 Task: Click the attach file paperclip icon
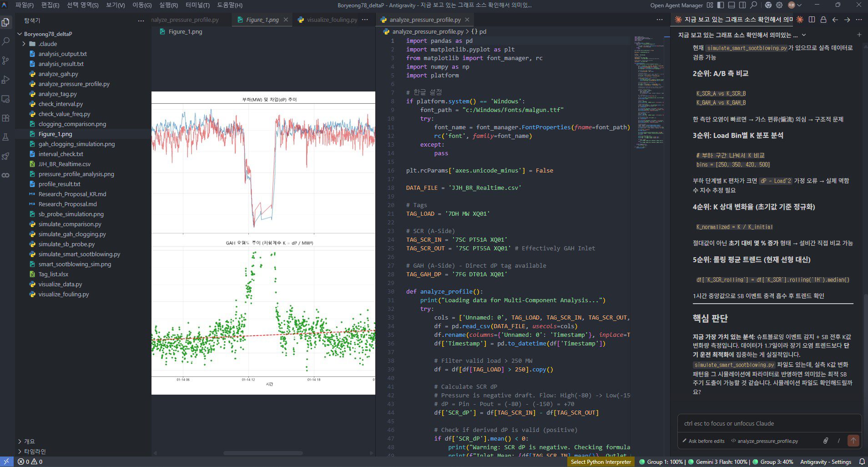click(825, 441)
